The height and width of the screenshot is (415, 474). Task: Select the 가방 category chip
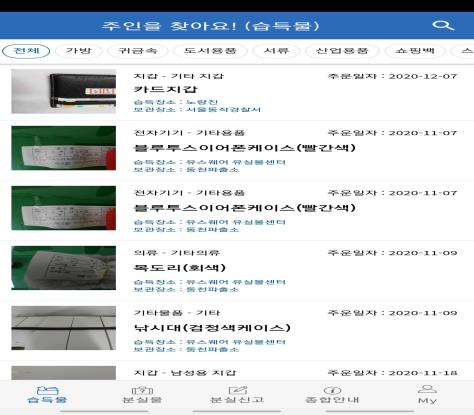[x=78, y=51]
